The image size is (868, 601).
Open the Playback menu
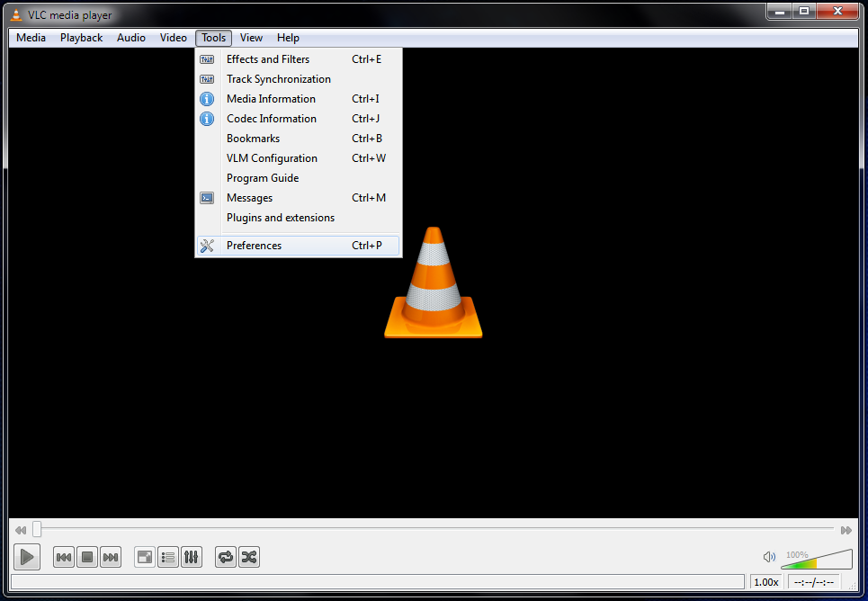81,38
